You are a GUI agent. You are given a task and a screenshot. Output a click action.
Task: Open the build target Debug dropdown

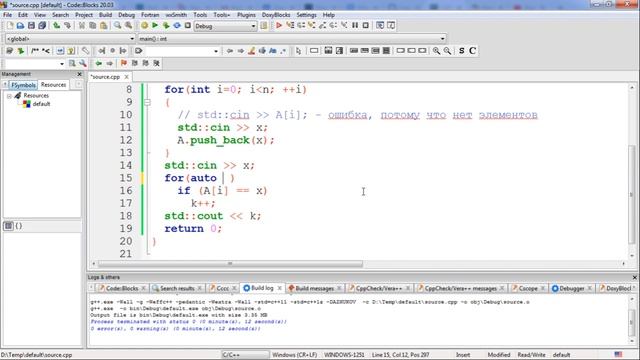[x=225, y=26]
